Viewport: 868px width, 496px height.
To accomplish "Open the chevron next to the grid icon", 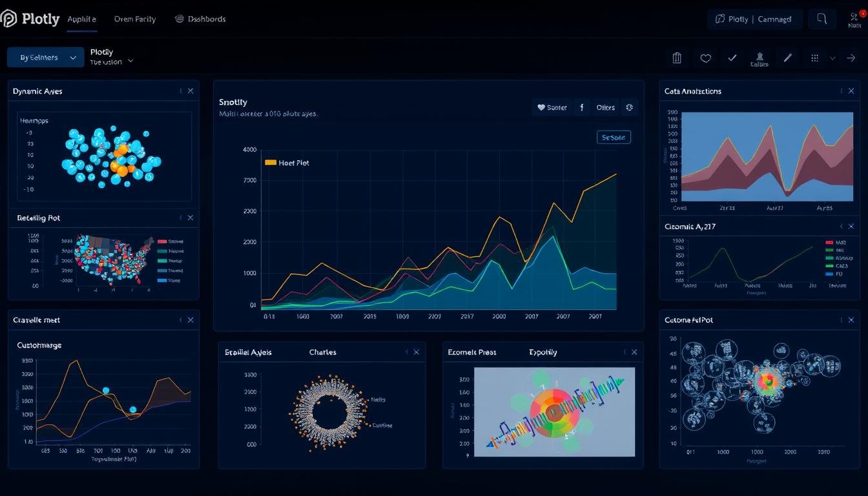I will 832,58.
